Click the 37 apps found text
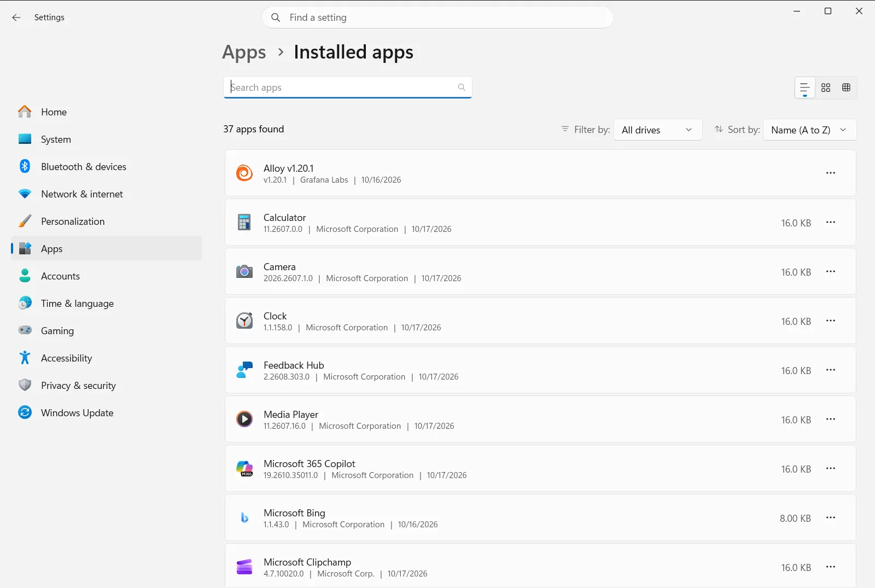 254,129
